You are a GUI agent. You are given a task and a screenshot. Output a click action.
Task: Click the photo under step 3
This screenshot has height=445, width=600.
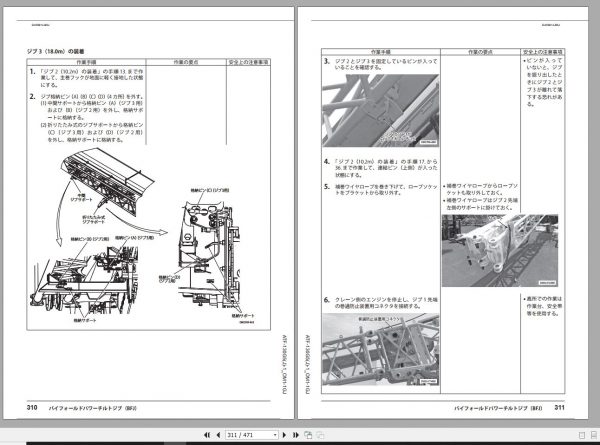(381, 110)
